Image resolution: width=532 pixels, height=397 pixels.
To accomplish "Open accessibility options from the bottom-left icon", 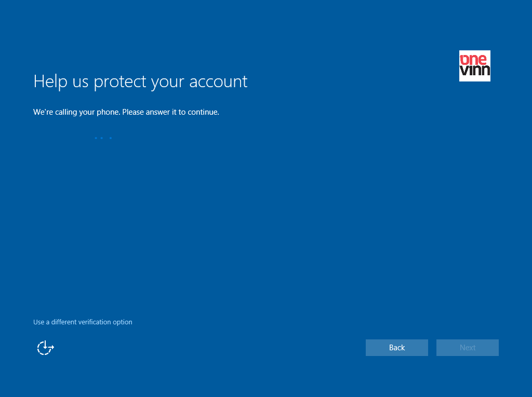I will (45, 348).
